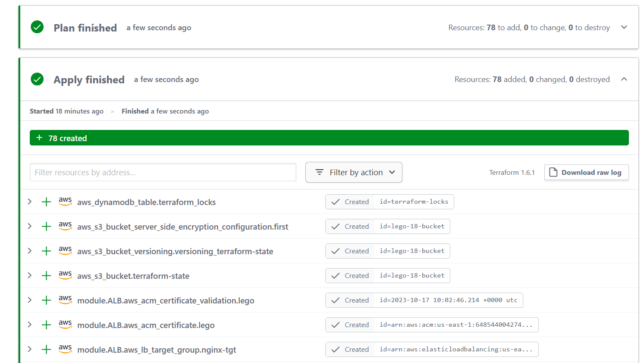Image resolution: width=644 pixels, height=363 pixels.
Task: Click the plus icon in the 78 created banner
Action: [39, 137]
